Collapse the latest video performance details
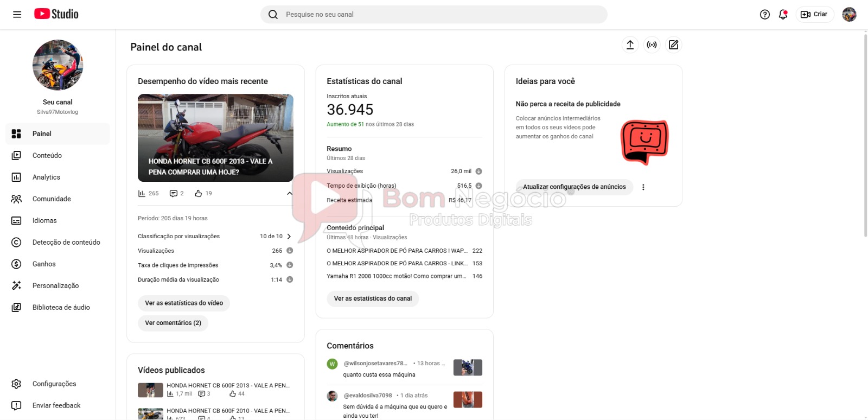868x420 pixels. pyautogui.click(x=289, y=193)
